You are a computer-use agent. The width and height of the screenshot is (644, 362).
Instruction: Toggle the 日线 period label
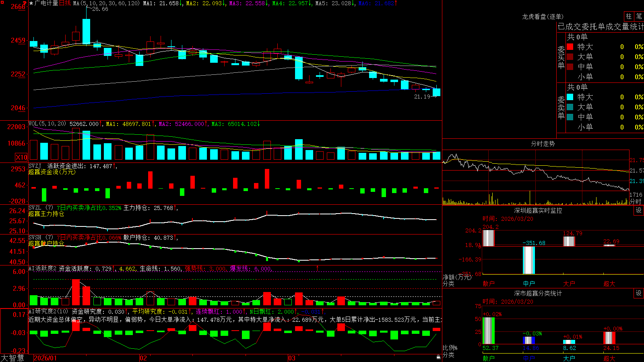coord(65,3)
